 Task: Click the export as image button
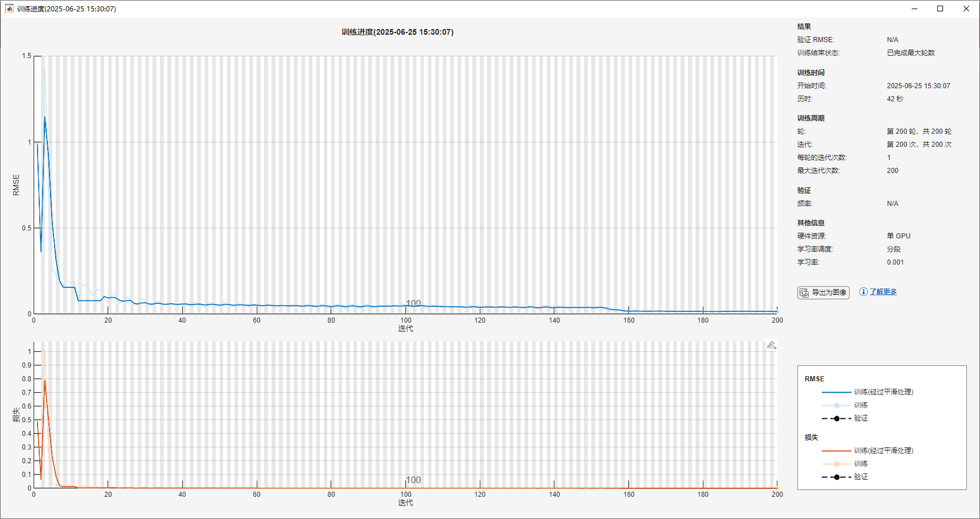point(823,293)
